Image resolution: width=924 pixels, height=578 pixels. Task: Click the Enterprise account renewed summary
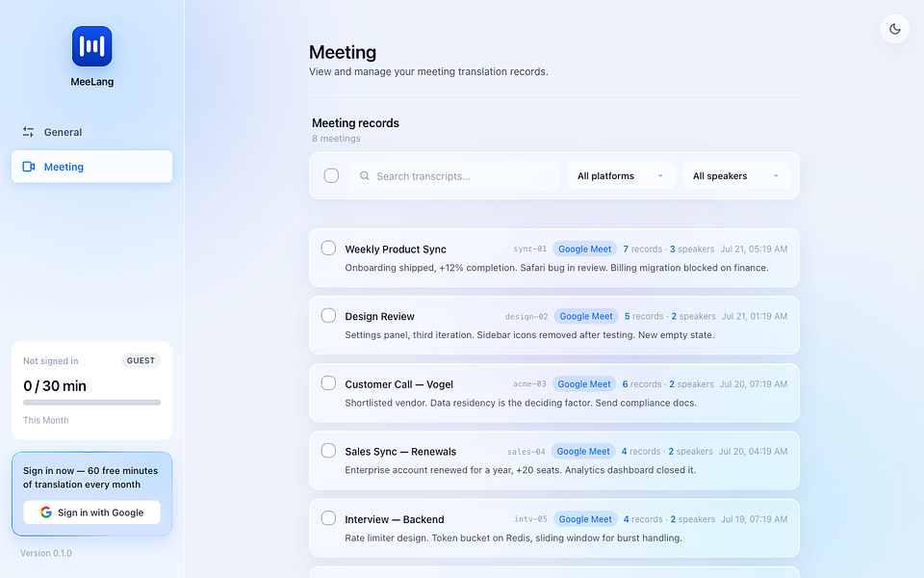pos(521,470)
